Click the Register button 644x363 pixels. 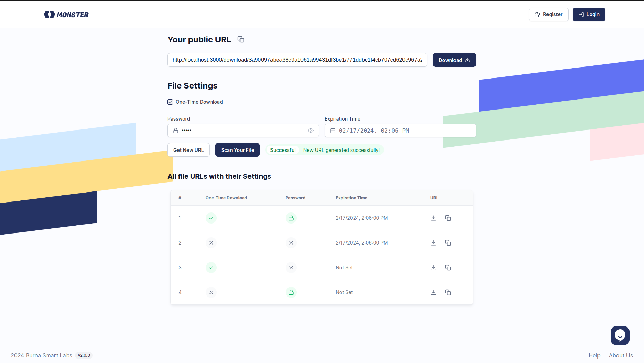click(549, 14)
